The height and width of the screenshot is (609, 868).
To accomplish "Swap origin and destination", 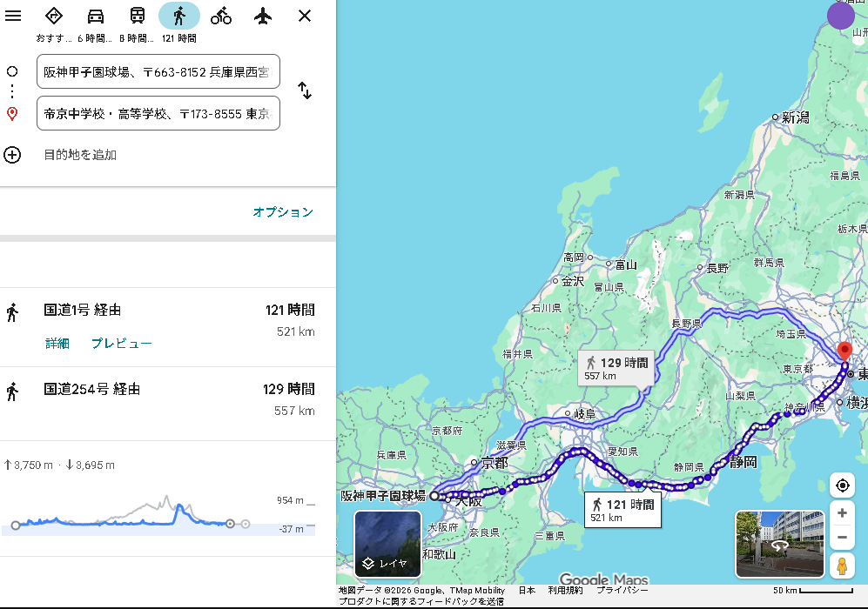I will 305,90.
